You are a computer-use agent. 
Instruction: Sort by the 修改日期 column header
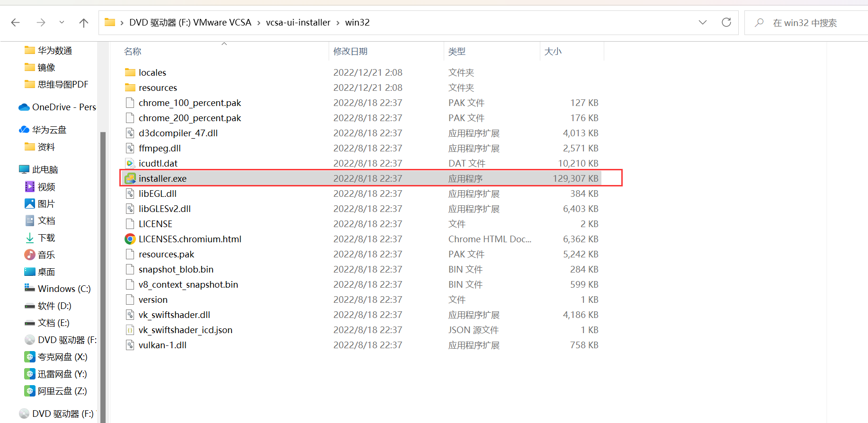point(350,51)
